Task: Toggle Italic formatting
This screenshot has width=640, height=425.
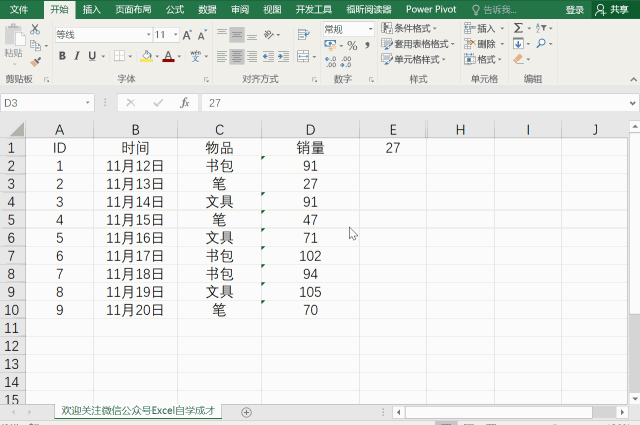Action: 76,56
